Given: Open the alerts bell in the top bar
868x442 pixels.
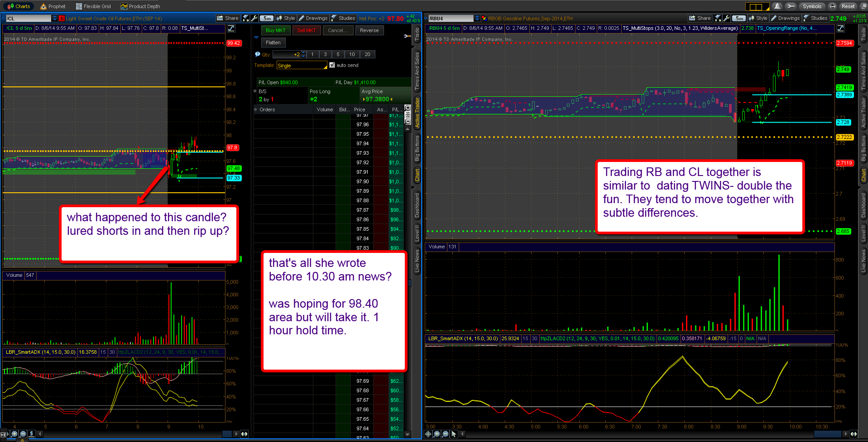Looking at the screenshot, I should pos(777,6).
